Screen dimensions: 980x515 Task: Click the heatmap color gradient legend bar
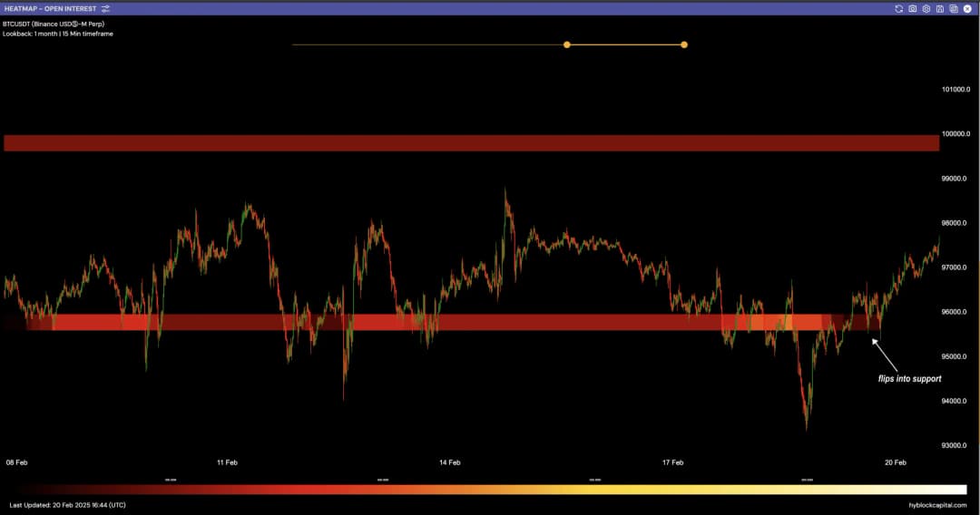coord(490,489)
